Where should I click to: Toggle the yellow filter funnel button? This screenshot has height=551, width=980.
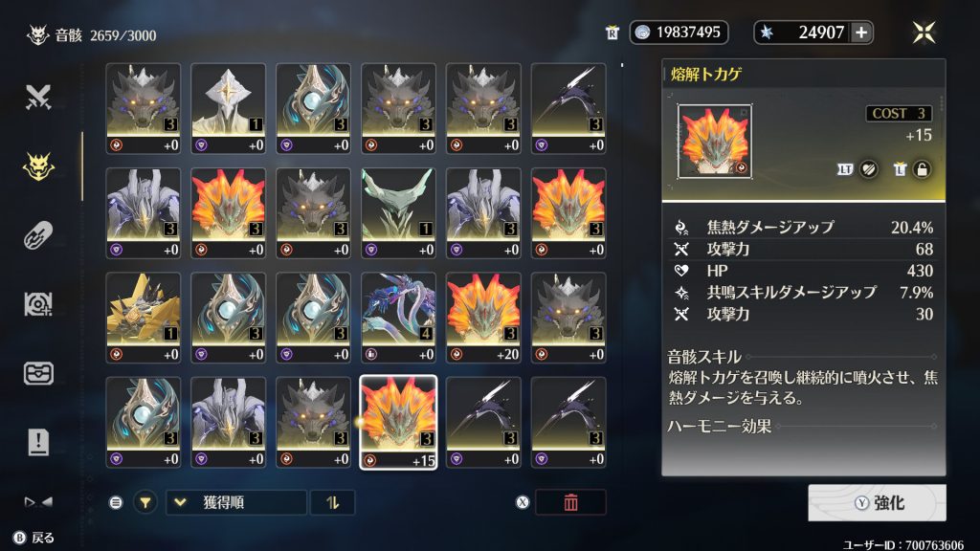point(145,502)
